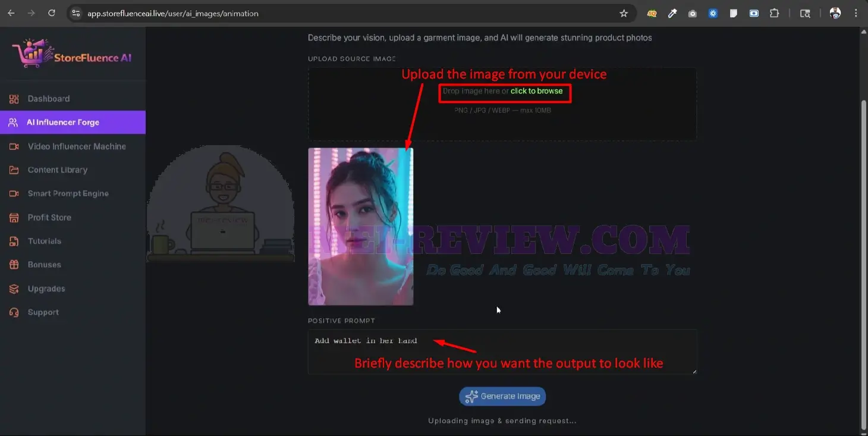Click the 'UPLOAD SOURCE IMAGE' label
Screen dimensions: 868x436
pos(352,59)
